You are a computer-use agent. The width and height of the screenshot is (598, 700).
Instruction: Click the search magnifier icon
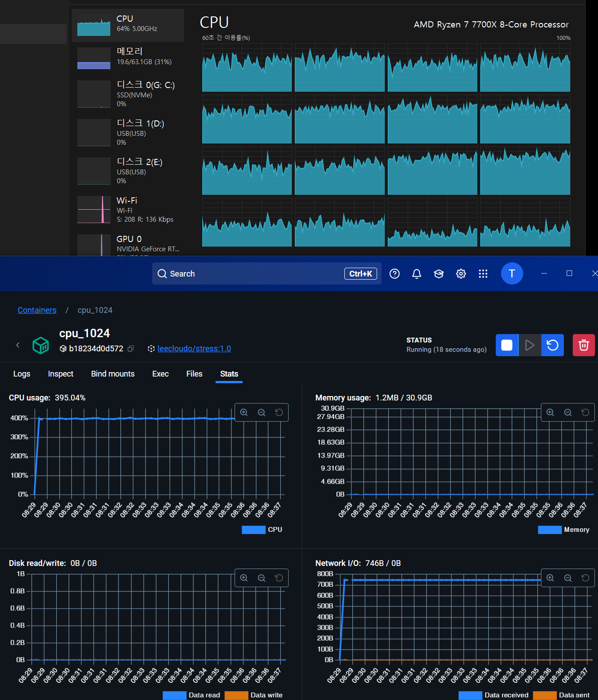coord(162,274)
